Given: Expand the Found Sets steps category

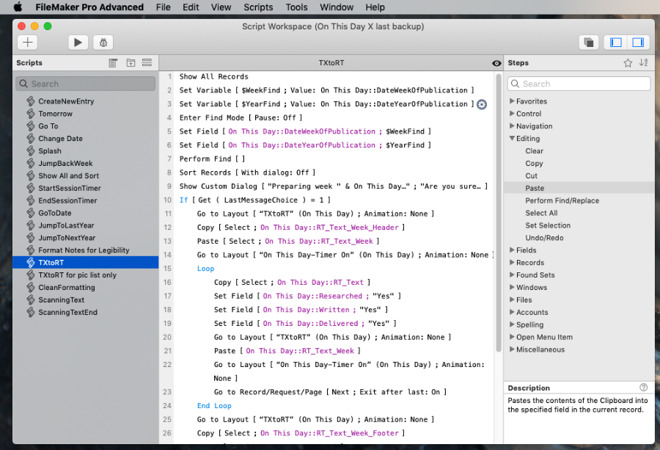Looking at the screenshot, I should [x=512, y=275].
